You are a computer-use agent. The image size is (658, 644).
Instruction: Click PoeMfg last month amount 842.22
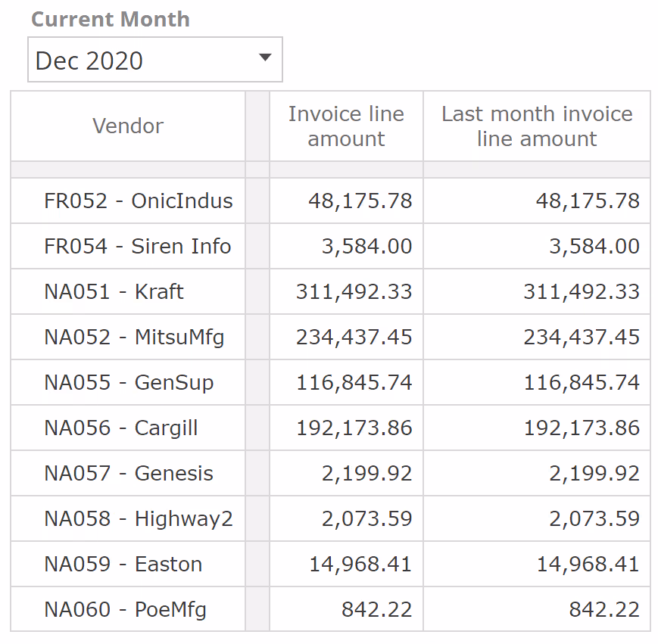pyautogui.click(x=603, y=609)
